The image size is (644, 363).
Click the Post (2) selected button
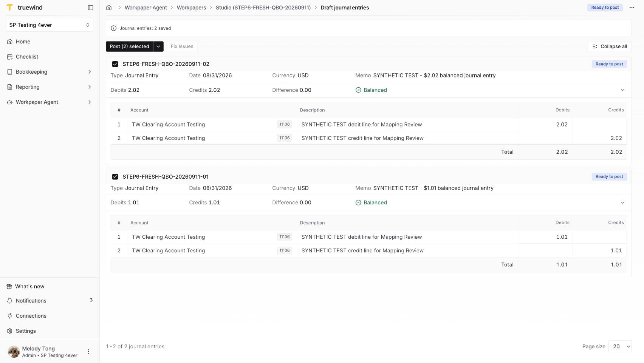[x=129, y=46]
